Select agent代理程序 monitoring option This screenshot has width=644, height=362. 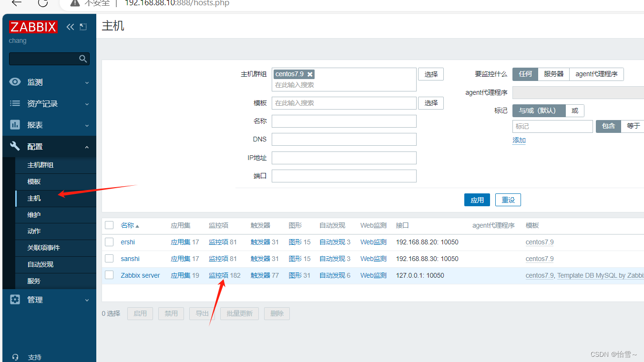[596, 74]
